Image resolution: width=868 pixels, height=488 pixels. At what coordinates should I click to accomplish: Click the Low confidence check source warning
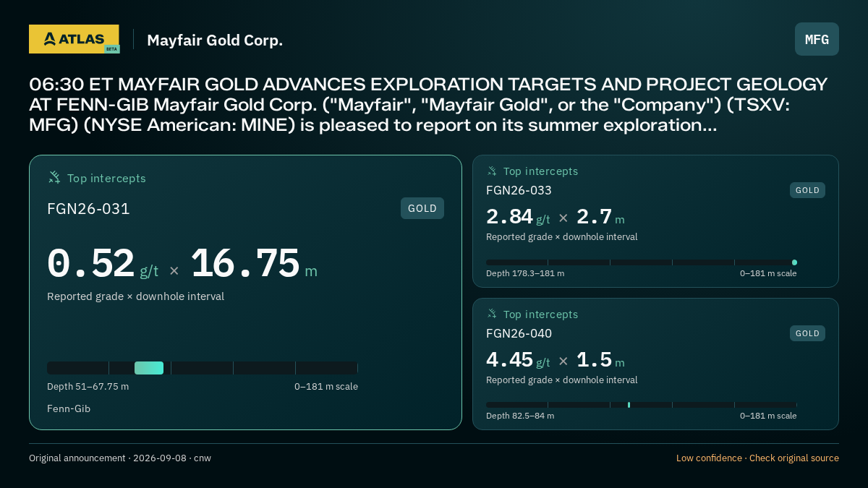(757, 458)
